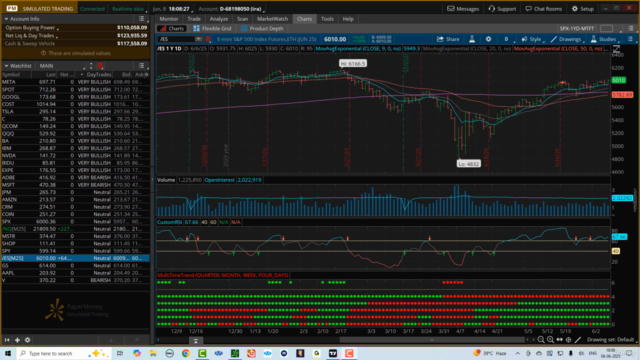Switch to the Analyze tab
Image resolution: width=640 pixels, height=360 pixels.
(x=218, y=19)
